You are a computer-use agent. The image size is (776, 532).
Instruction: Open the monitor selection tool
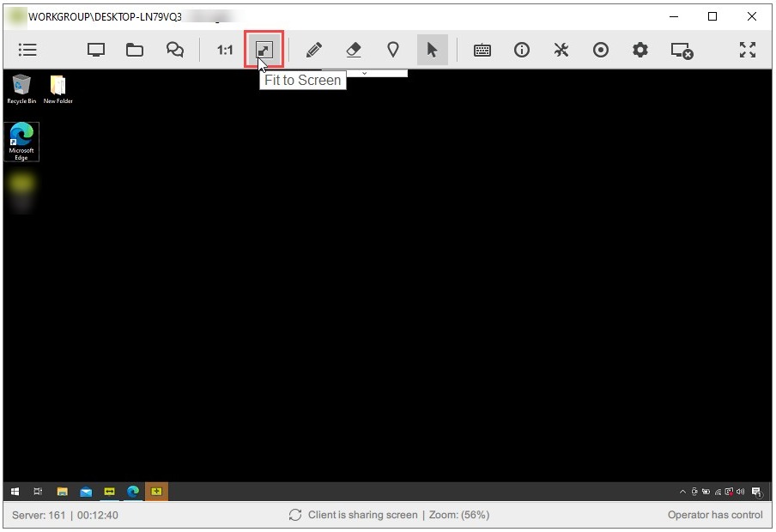(95, 50)
